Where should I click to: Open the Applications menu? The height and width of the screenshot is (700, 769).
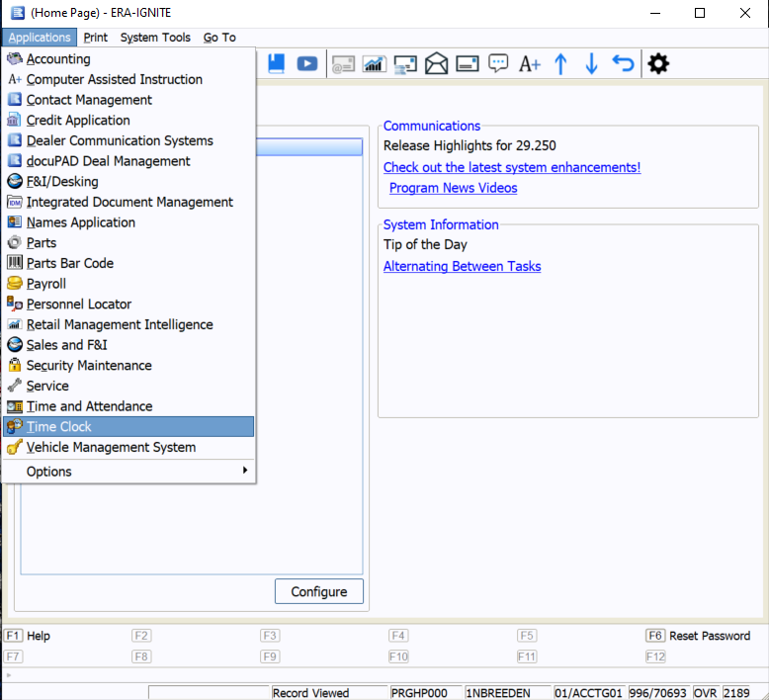[40, 38]
